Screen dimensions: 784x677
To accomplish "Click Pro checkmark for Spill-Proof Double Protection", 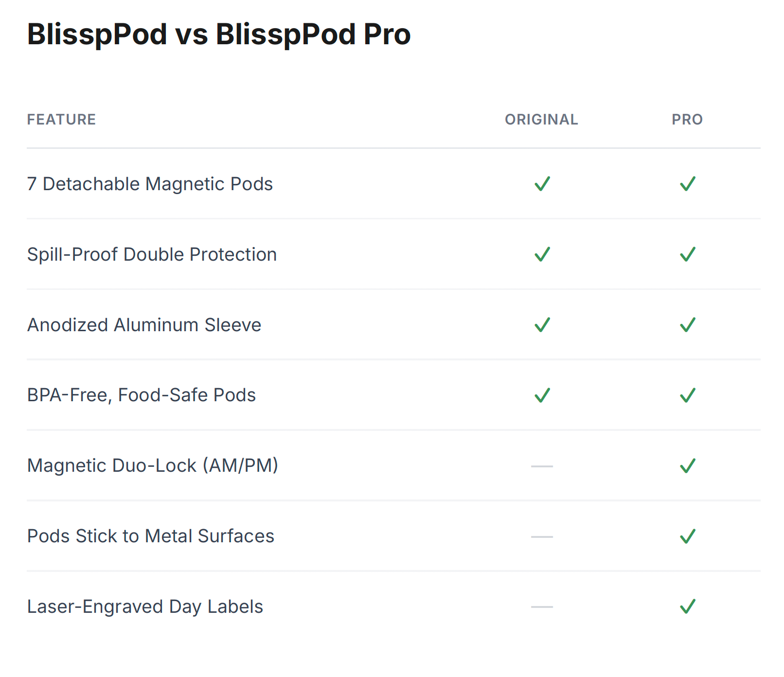I will [687, 254].
